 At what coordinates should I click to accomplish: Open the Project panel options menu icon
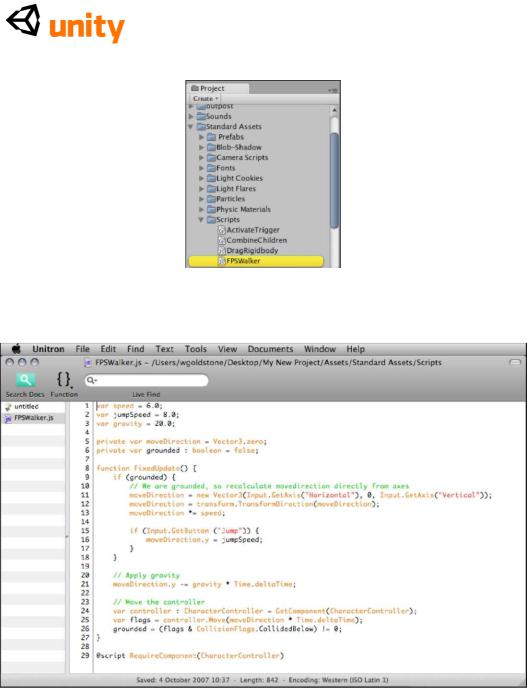(x=333, y=90)
